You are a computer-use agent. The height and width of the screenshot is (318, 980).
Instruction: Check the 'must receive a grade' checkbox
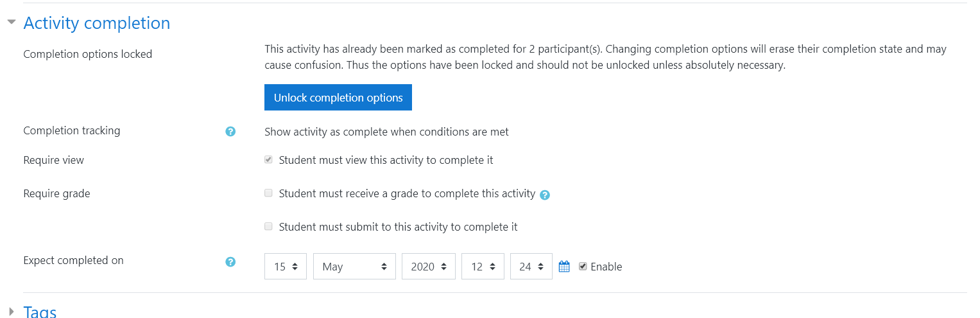point(268,193)
